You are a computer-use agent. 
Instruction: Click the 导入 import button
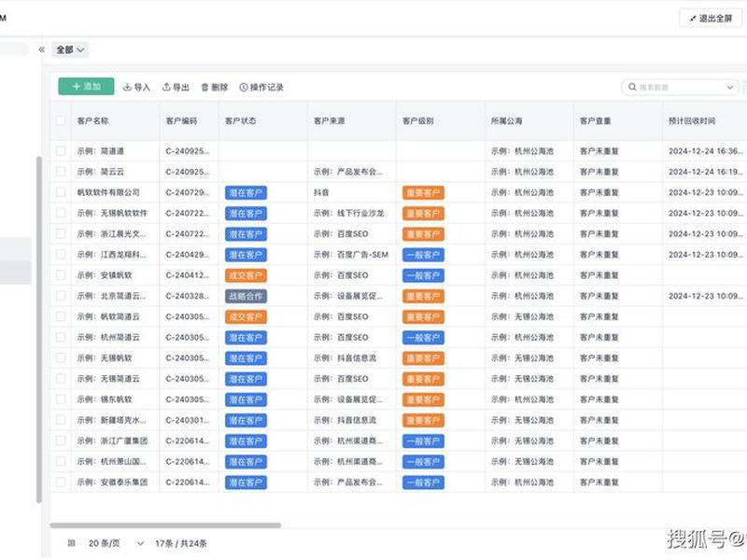[136, 87]
